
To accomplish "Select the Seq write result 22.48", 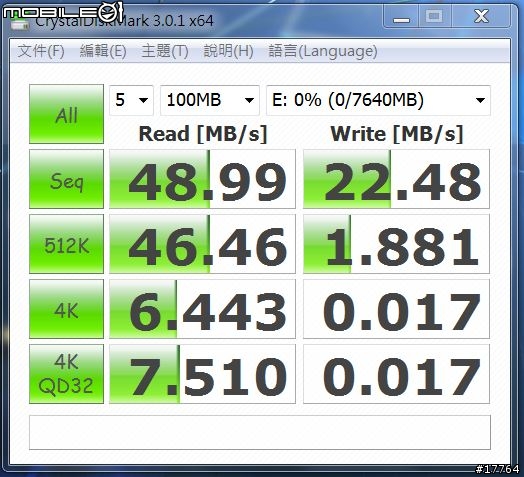I will (396, 179).
